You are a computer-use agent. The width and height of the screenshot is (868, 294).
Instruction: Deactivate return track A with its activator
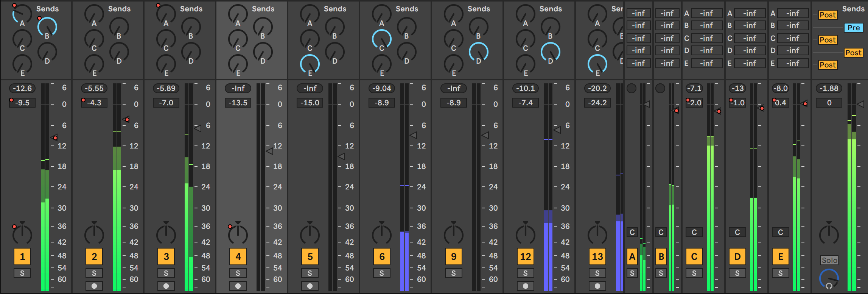coord(632,256)
